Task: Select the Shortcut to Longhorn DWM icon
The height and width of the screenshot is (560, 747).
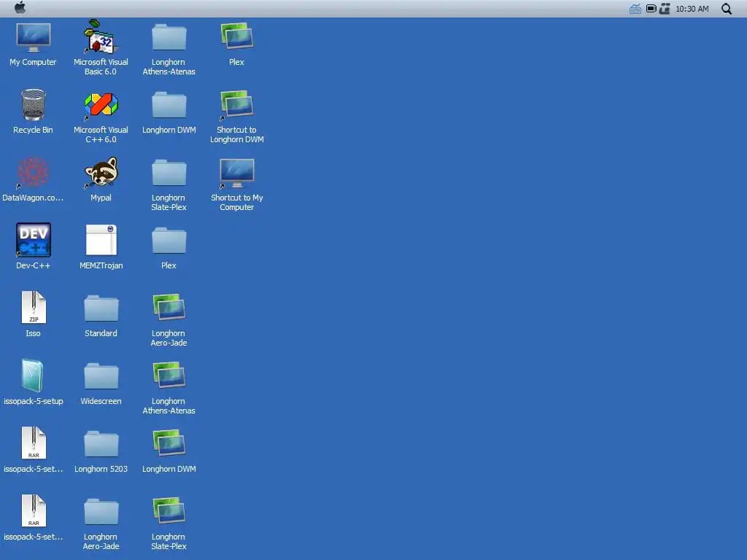Action: (x=237, y=105)
